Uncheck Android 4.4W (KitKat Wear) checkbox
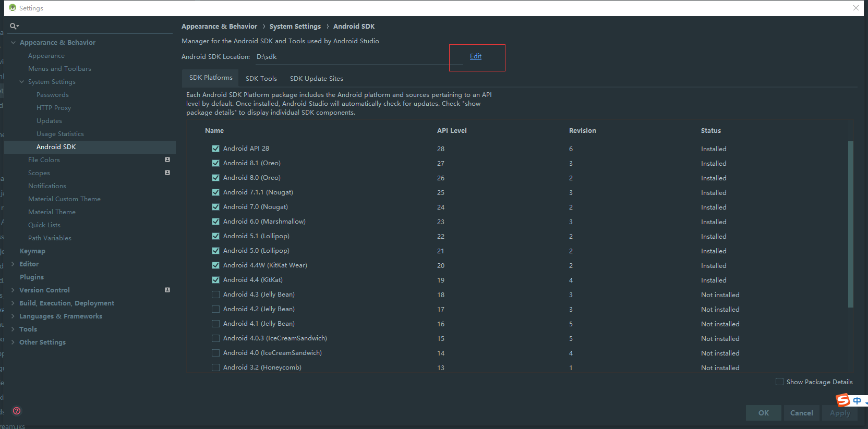868x429 pixels. (215, 265)
